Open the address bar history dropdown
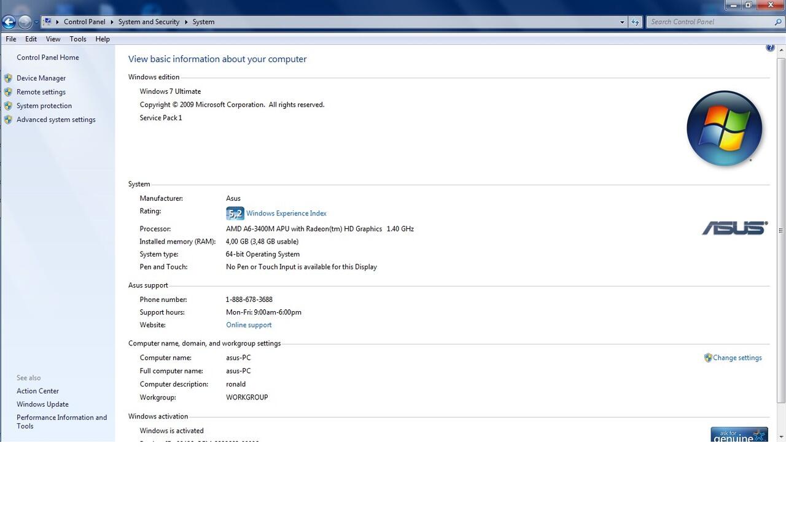Image resolution: width=786 pixels, height=532 pixels. (x=622, y=22)
